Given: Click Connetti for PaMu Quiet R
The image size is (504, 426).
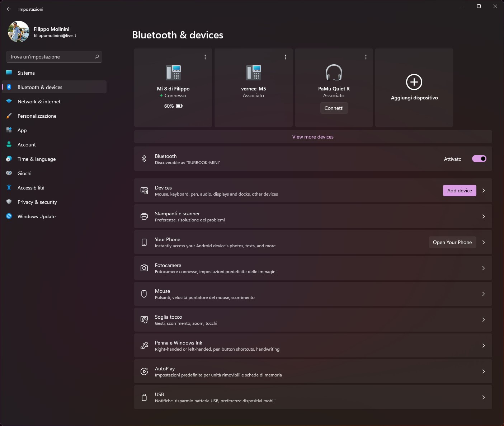Looking at the screenshot, I should 334,108.
